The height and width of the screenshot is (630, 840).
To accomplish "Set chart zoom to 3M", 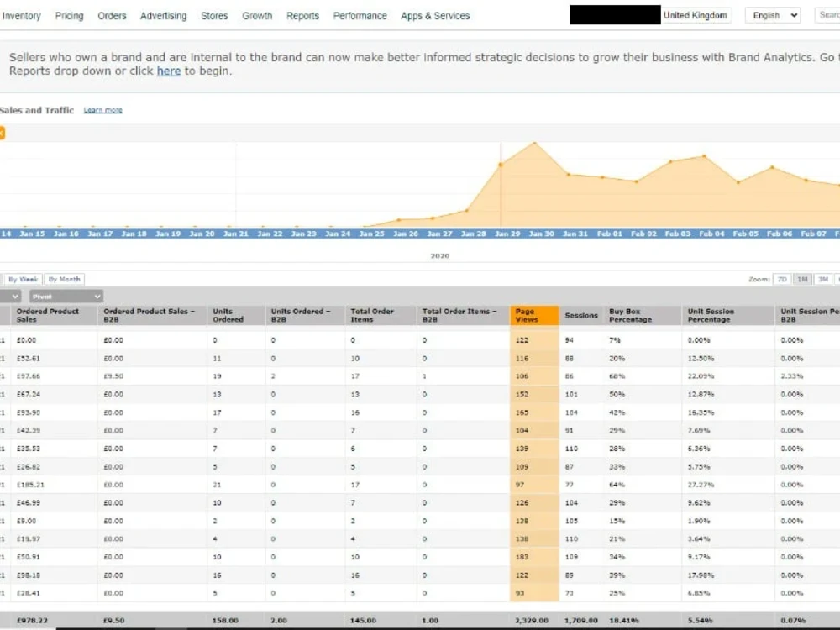I will coord(823,279).
